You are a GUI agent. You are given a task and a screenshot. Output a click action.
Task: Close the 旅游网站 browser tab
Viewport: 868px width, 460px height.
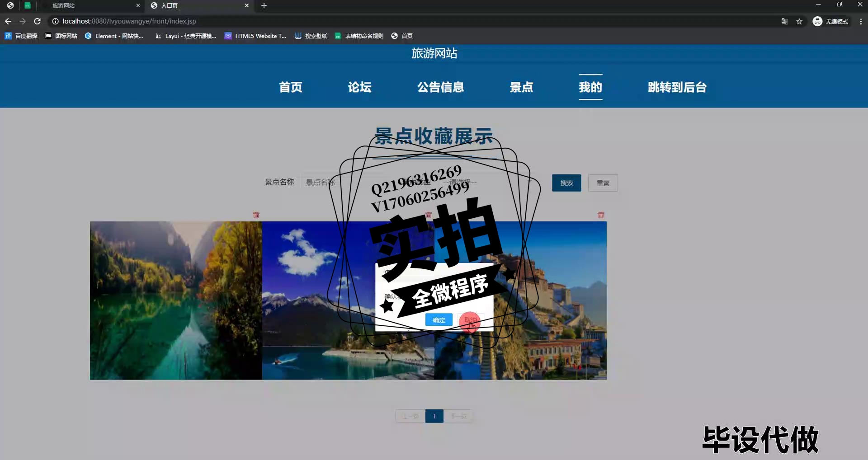point(138,5)
